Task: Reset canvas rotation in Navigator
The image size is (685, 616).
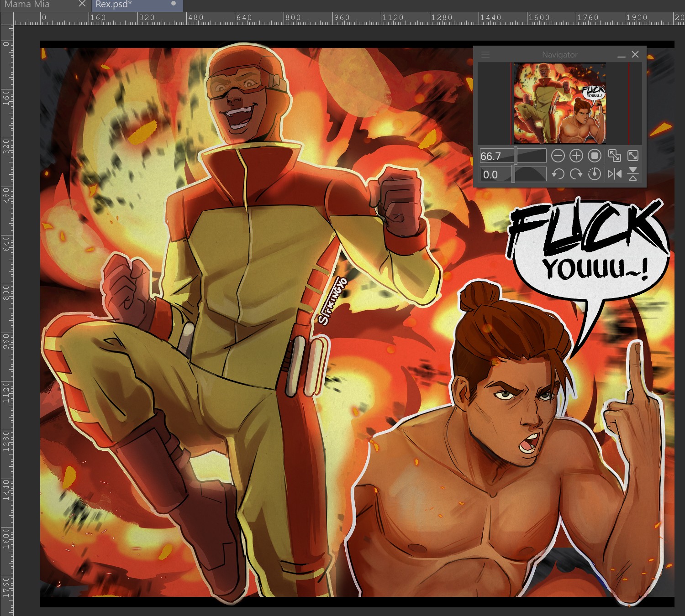Action: pyautogui.click(x=595, y=174)
